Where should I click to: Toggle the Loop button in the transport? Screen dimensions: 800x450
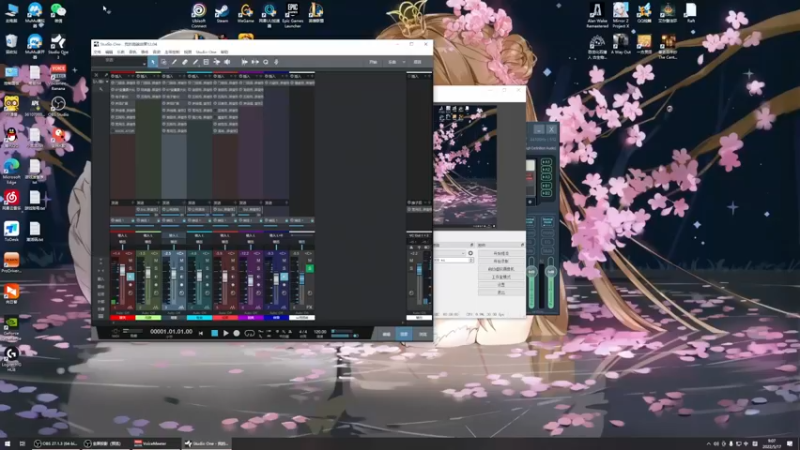pyautogui.click(x=249, y=333)
